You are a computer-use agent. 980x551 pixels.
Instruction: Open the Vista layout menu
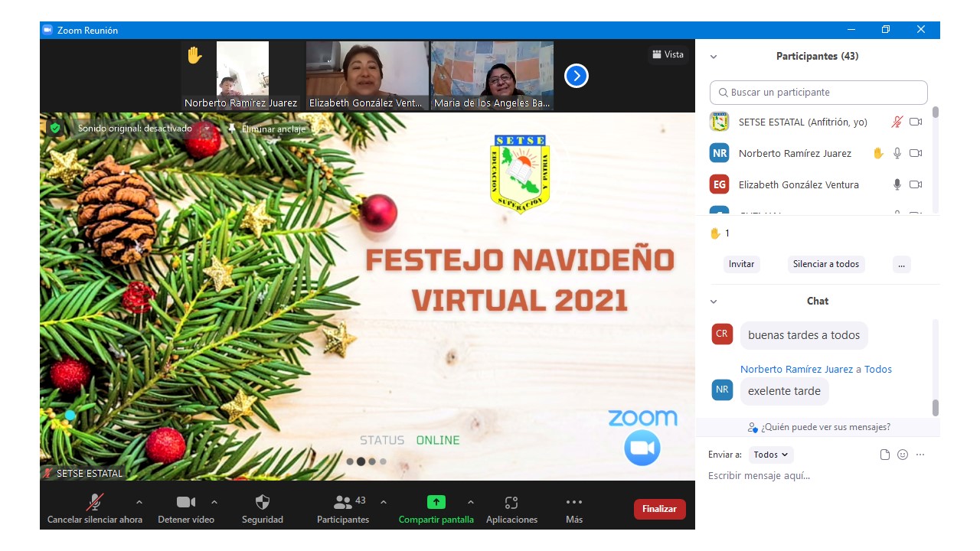click(x=668, y=54)
